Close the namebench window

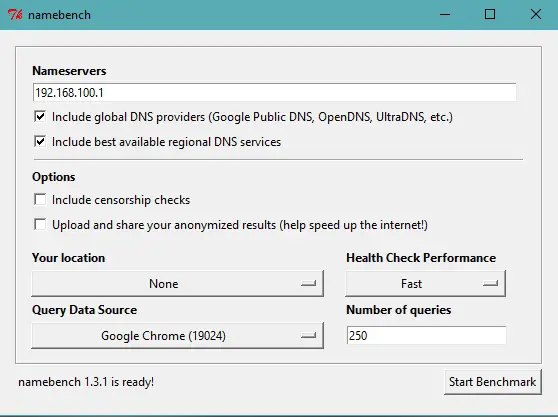coord(536,15)
